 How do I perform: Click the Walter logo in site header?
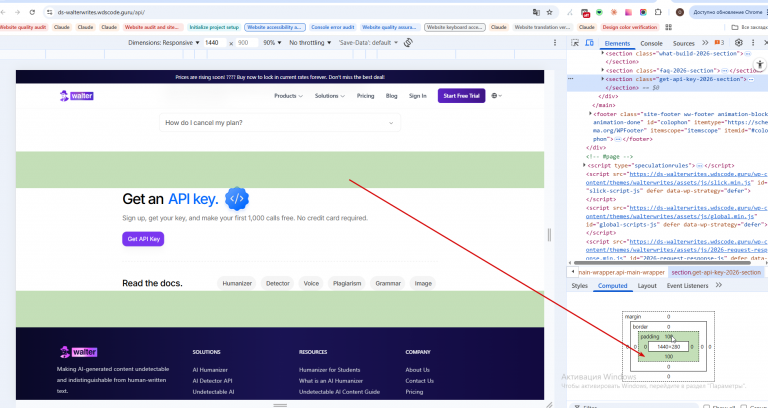76,96
